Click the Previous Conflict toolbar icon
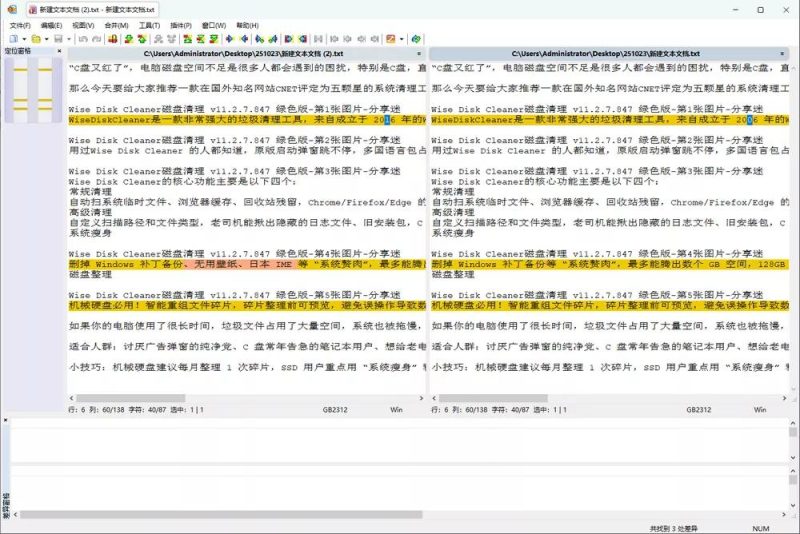The width and height of the screenshot is (800, 534). click(x=172, y=39)
